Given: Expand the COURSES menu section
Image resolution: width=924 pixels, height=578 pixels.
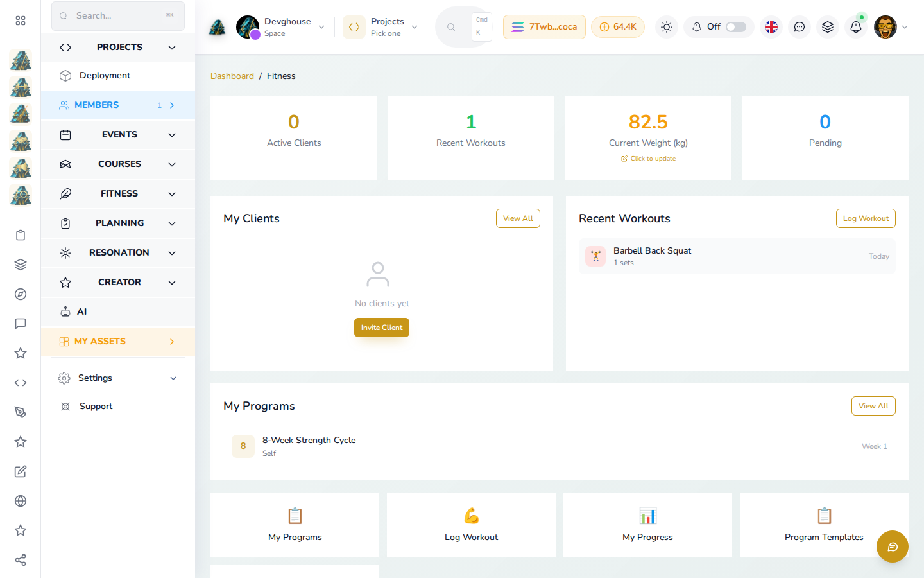Looking at the screenshot, I should [118, 164].
